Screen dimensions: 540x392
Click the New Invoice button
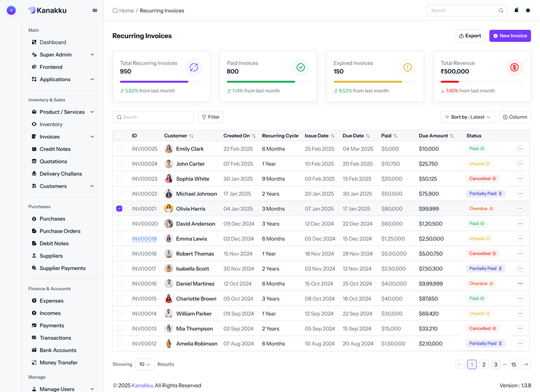coord(510,36)
